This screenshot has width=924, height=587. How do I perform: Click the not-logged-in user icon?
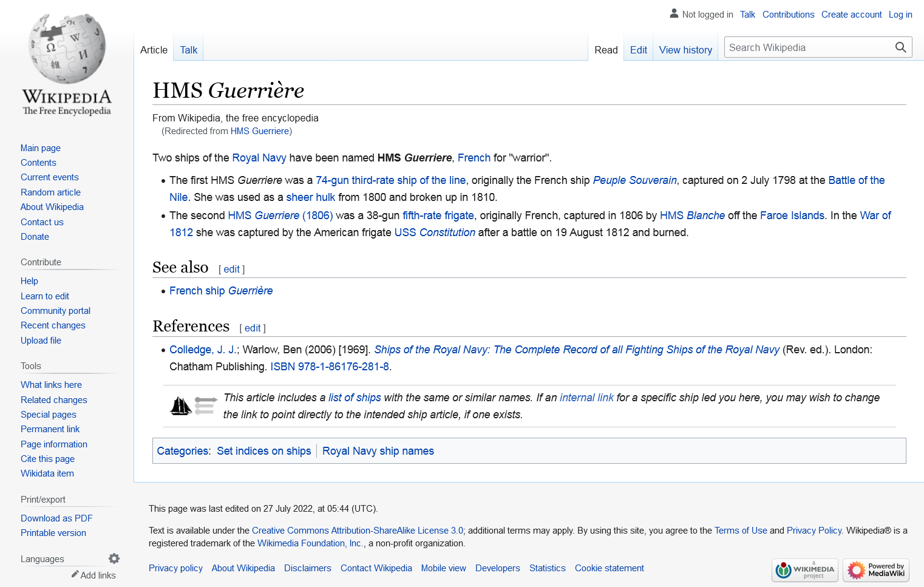pyautogui.click(x=674, y=13)
